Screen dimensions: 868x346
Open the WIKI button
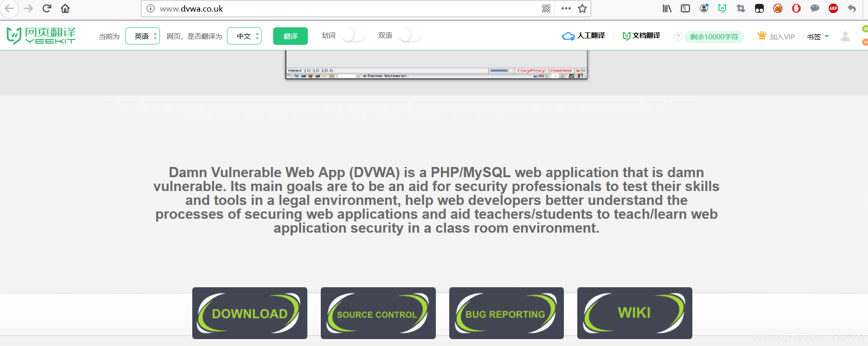tap(635, 313)
